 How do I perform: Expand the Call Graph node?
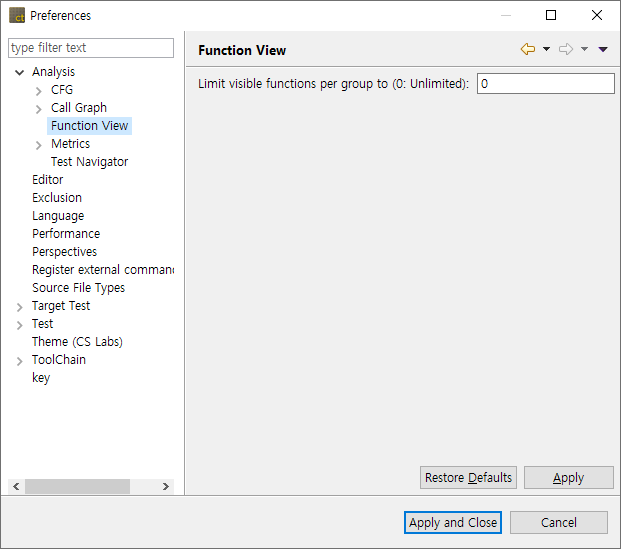point(39,108)
